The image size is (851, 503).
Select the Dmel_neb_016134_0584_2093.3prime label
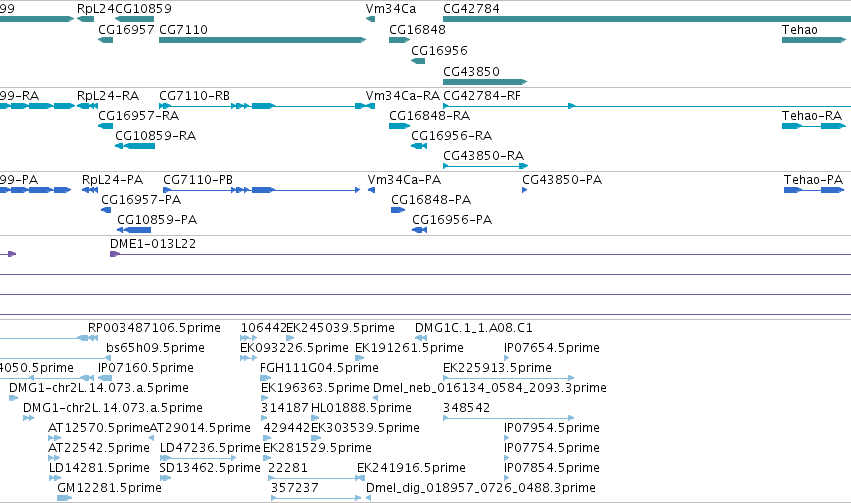[x=490, y=388]
